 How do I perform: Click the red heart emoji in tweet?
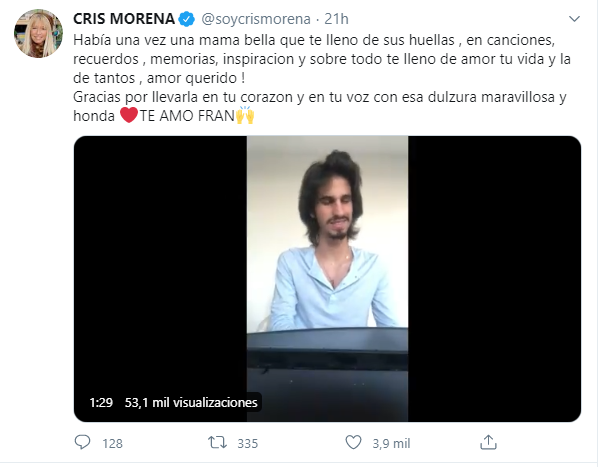[127, 115]
